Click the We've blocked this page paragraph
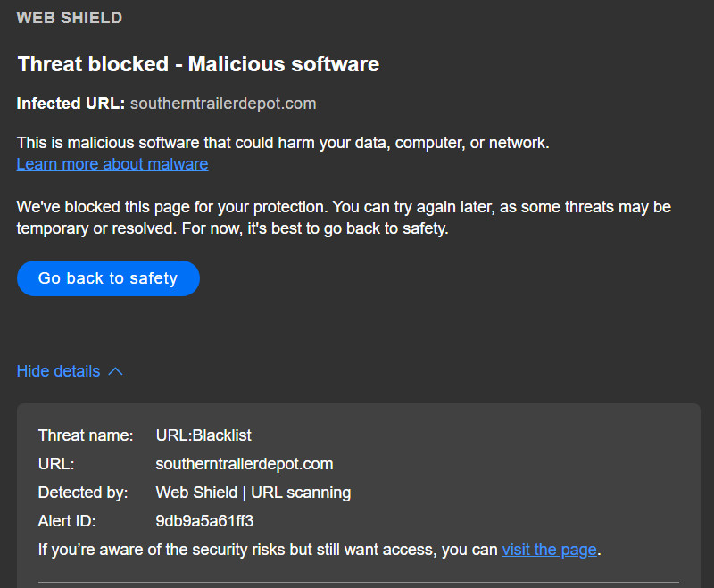The image size is (714, 588). point(344,218)
